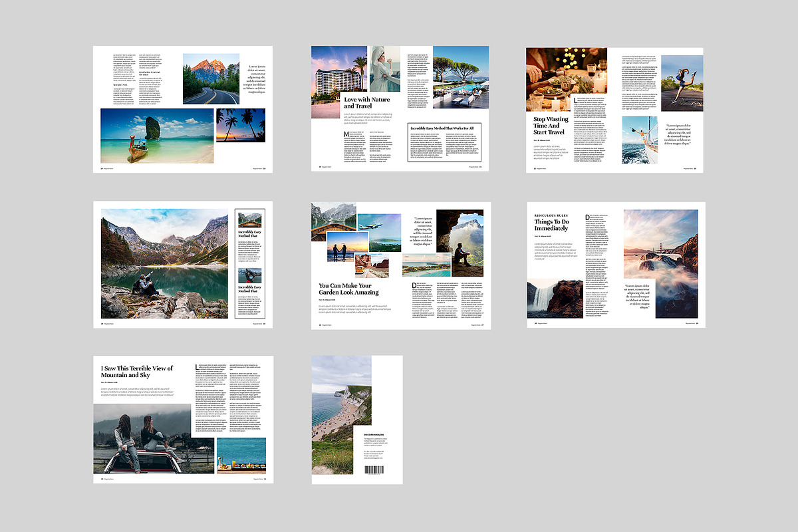Select the waterfall and red cliffs photo
The width and height of the screenshot is (798, 532).
555,298
